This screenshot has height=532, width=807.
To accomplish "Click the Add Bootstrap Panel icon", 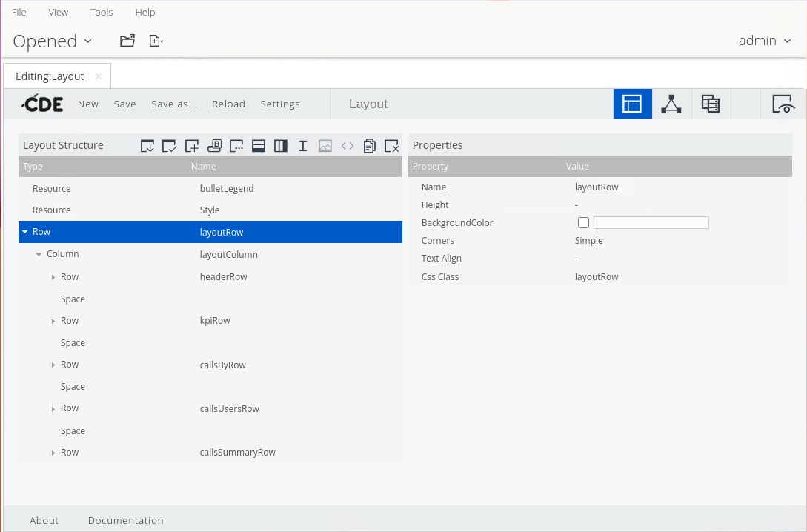I will pyautogui.click(x=214, y=146).
